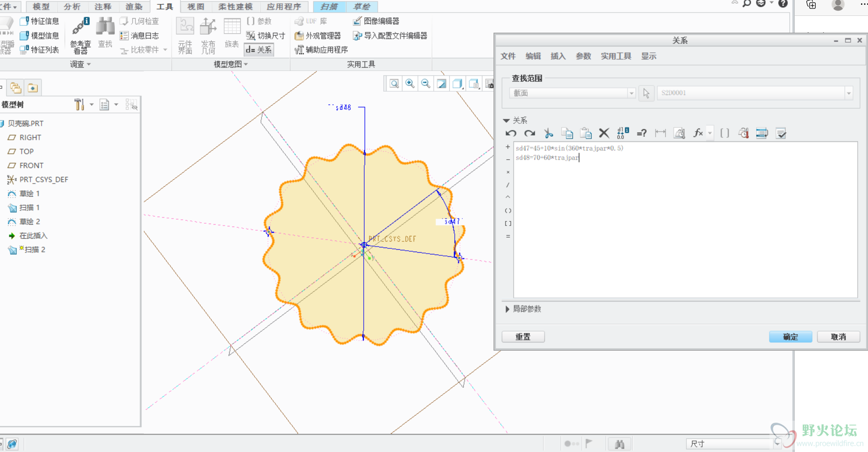The width and height of the screenshot is (868, 452).
Task: Click the verify relations checkmark icon
Action: point(781,134)
